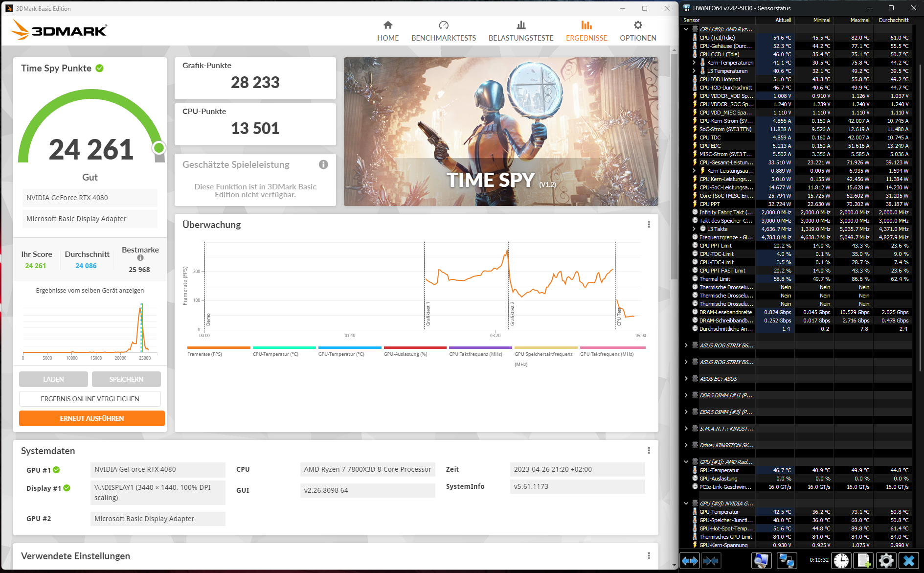Click the green validation check next to Time Spy Punkte

pyautogui.click(x=100, y=68)
